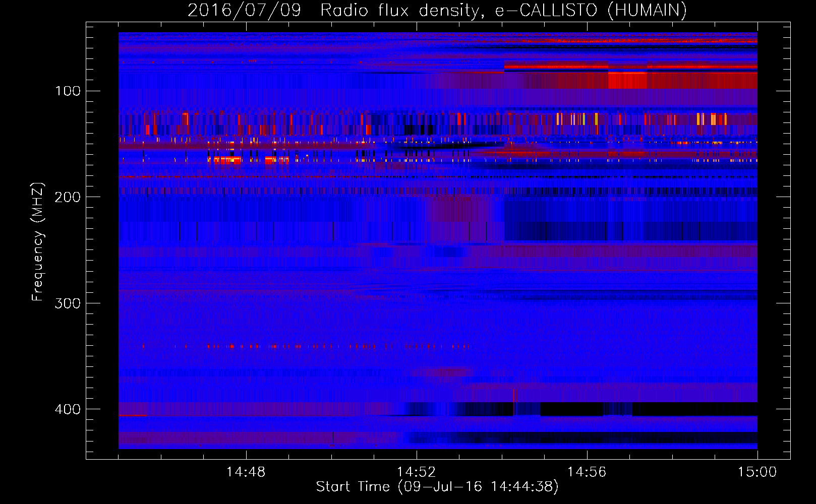Screen dimensions: 816x504
Task: Click the 'Frequency (MHZ)' axis label
Action: click(x=38, y=242)
